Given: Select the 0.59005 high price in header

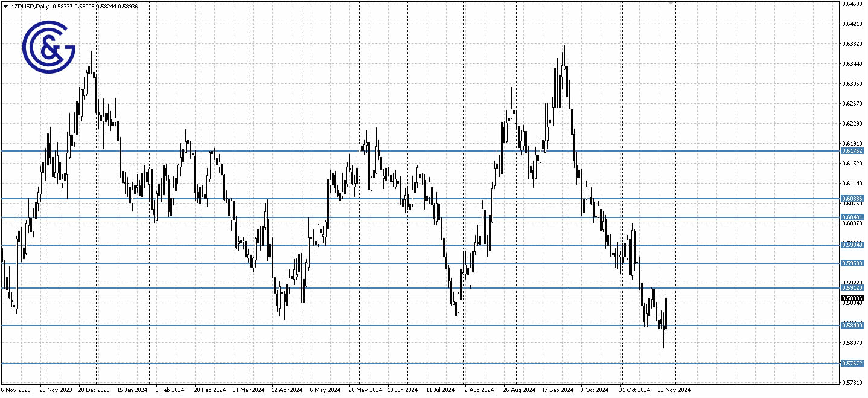Looking at the screenshot, I should 85,5.
